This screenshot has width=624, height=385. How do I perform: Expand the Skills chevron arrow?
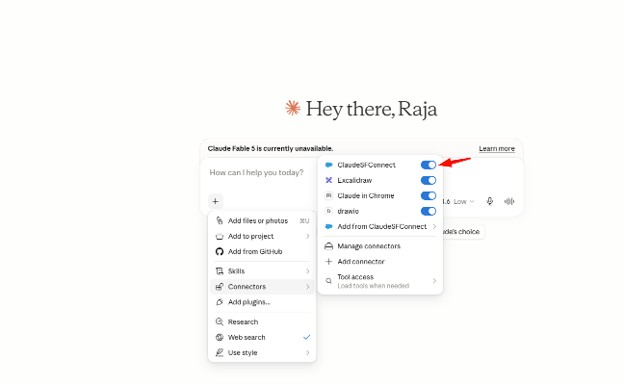(308, 271)
